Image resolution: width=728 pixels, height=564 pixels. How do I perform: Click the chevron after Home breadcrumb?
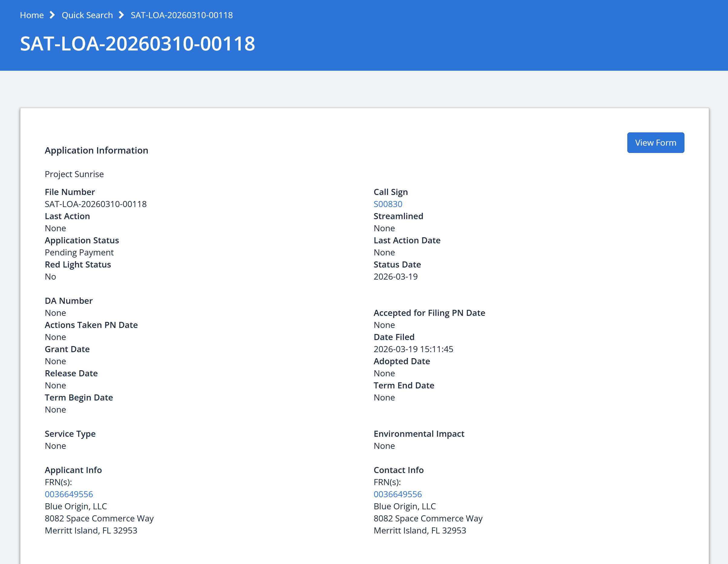[x=52, y=15]
